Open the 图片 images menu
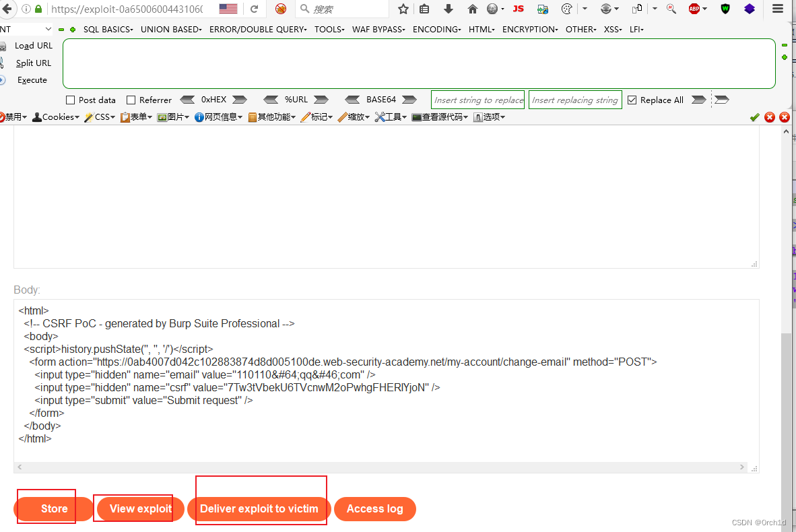The image size is (796, 532). (173, 117)
